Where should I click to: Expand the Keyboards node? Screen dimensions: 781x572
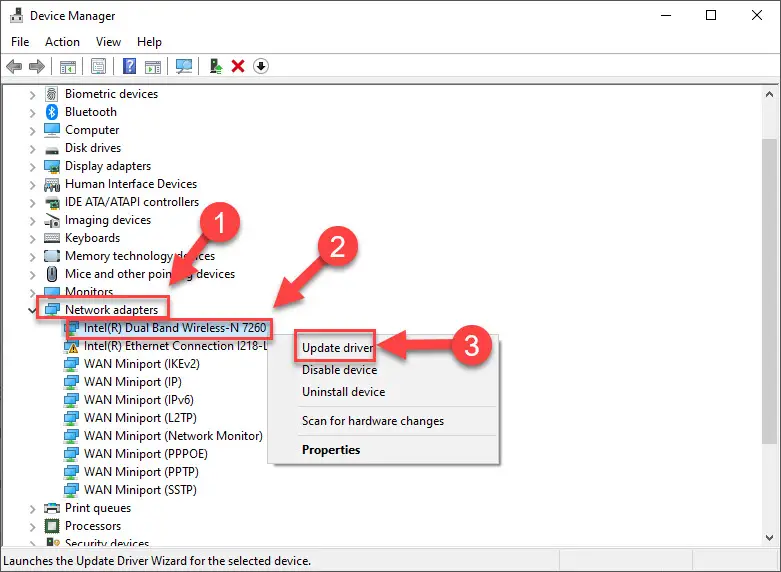[x=32, y=238]
